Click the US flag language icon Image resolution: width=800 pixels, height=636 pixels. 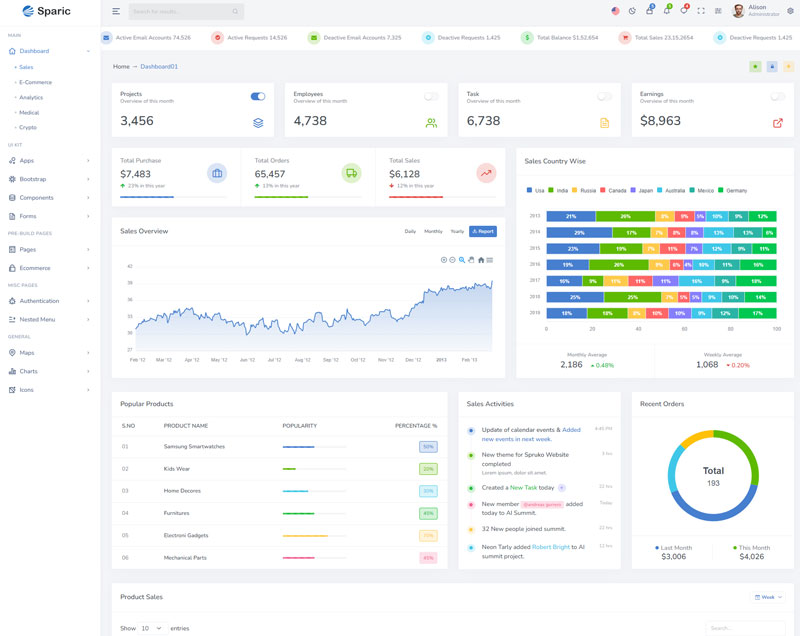(615, 11)
